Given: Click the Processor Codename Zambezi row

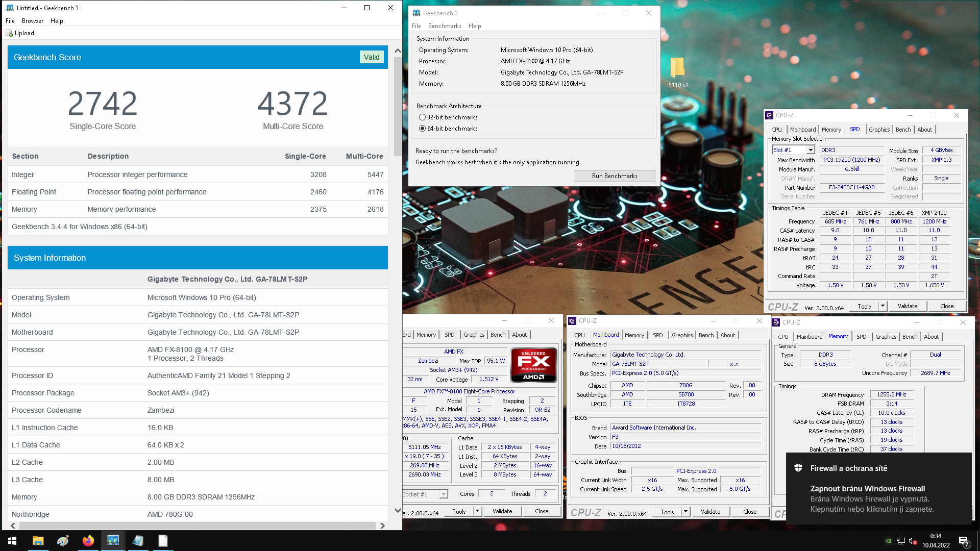Looking at the screenshot, I should pos(198,410).
